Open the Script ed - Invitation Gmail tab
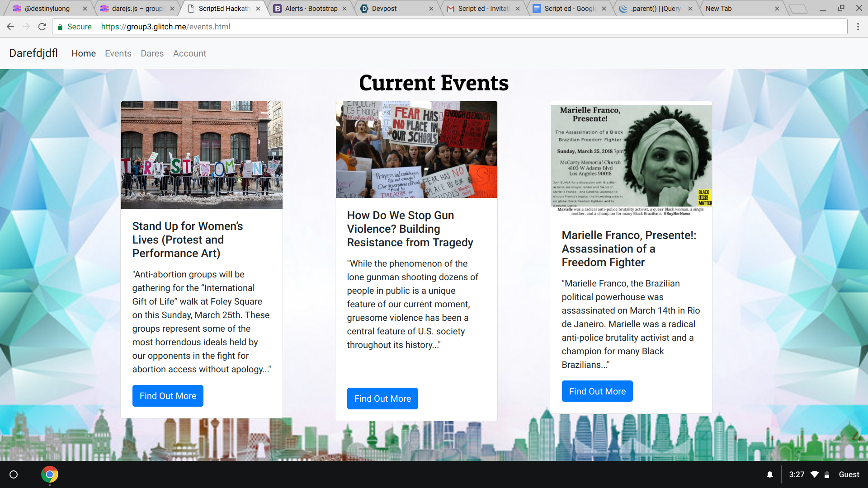This screenshot has height=488, width=868. (483, 9)
